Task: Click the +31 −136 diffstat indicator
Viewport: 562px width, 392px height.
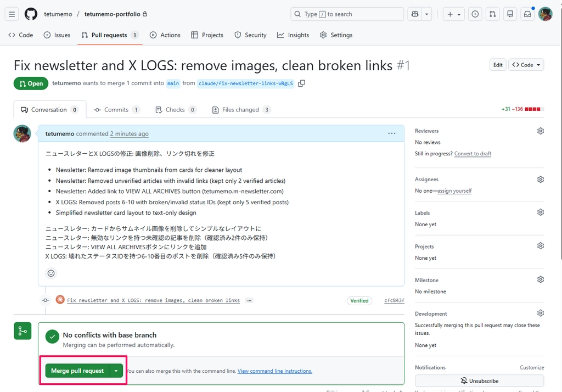Action: (522, 109)
